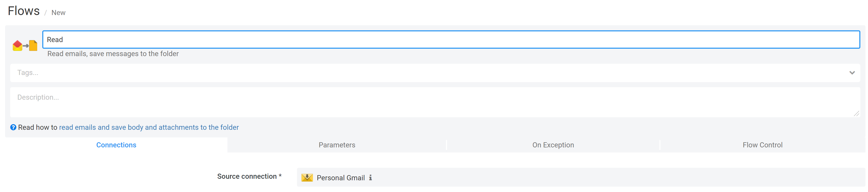Focus the flow name field containing Read
Screen dimensions: 868x192
click(x=451, y=40)
